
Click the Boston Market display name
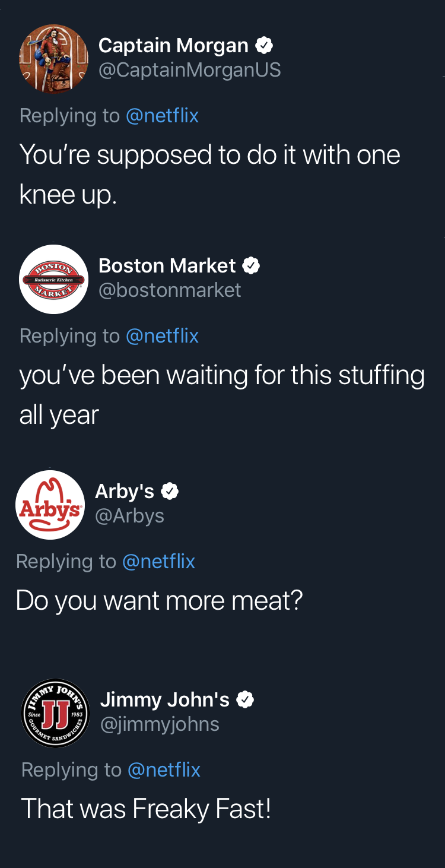click(167, 265)
